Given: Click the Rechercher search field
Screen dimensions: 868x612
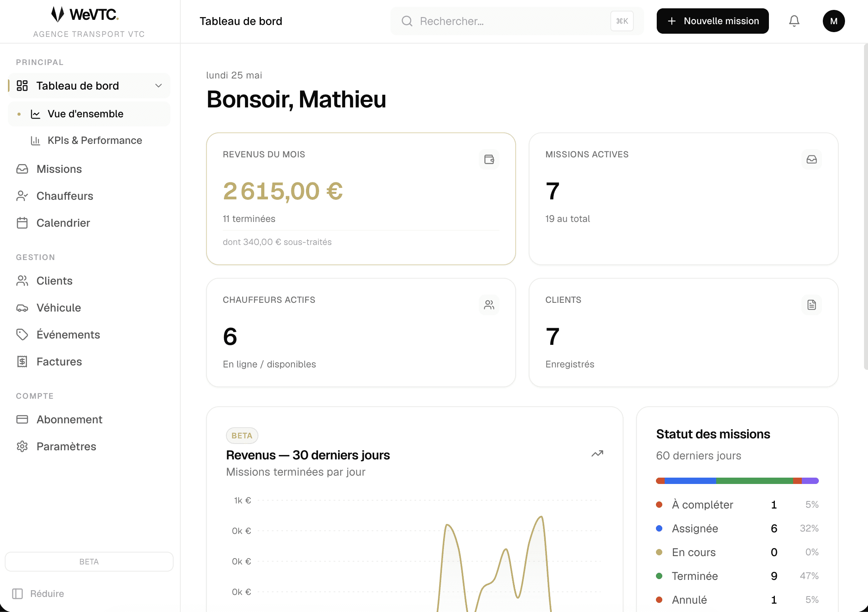Looking at the screenshot, I should click(517, 21).
